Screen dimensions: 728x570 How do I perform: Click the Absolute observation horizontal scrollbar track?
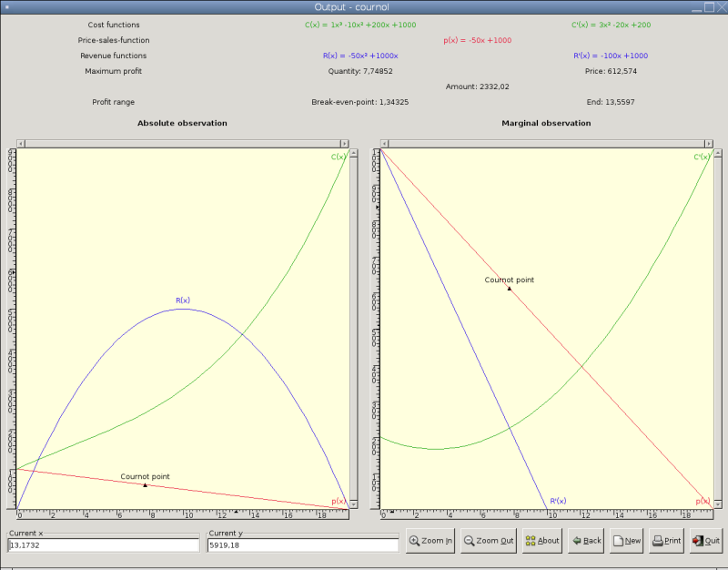tap(182, 143)
